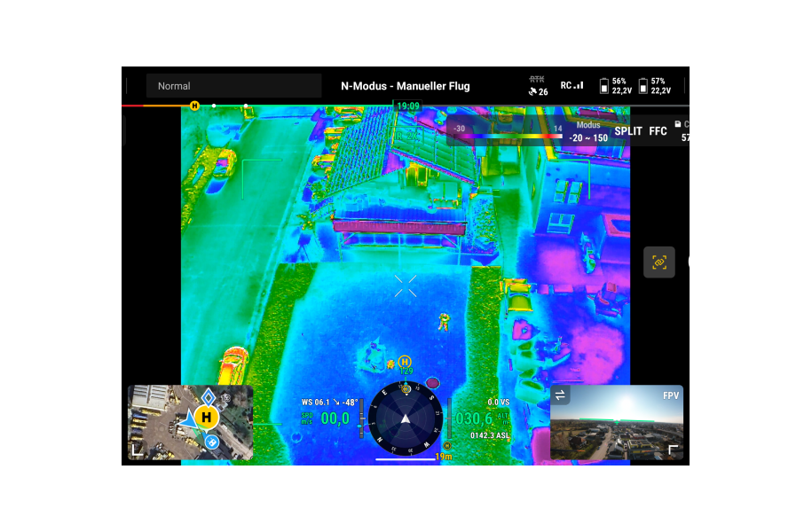Open the Normal status field
The image size is (812, 532).
233,86
